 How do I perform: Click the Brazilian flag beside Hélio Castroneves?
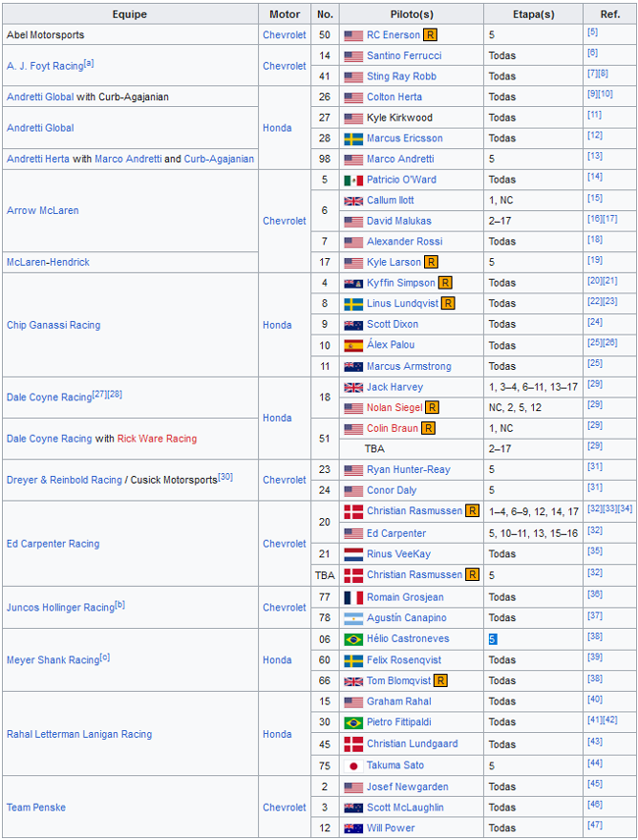click(x=353, y=639)
